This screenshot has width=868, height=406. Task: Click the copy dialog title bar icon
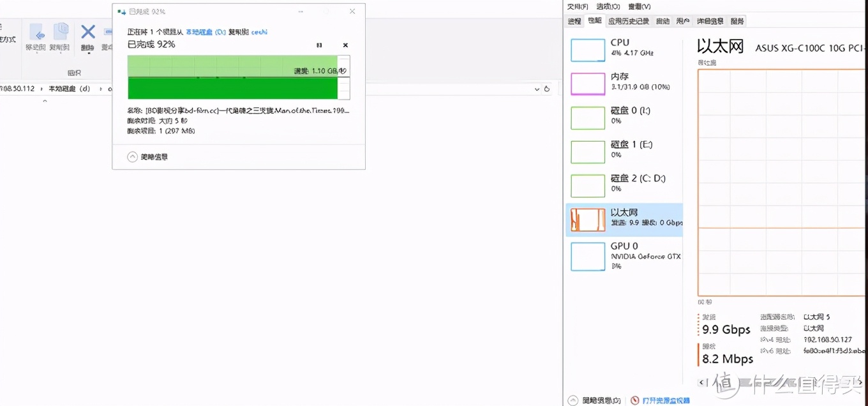tap(121, 11)
